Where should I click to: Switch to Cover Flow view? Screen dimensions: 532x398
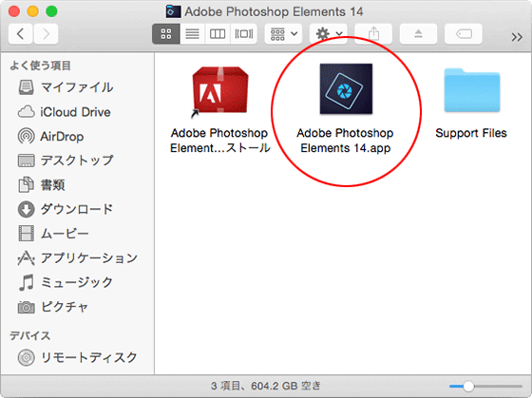pyautogui.click(x=243, y=34)
